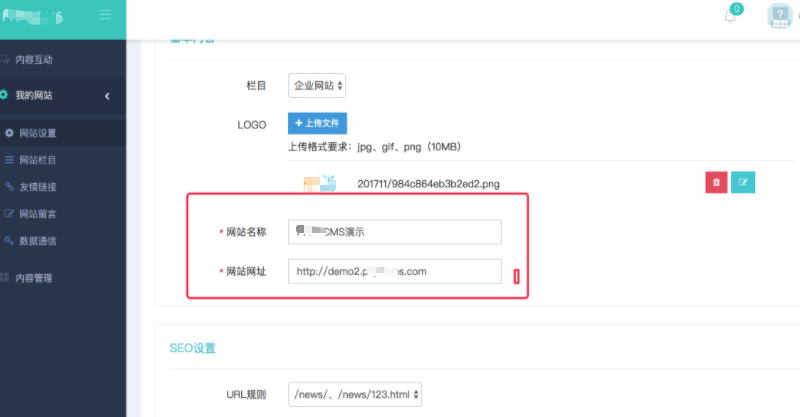Click the file name 201711/984c864eb3b2ed2.png

[429, 184]
